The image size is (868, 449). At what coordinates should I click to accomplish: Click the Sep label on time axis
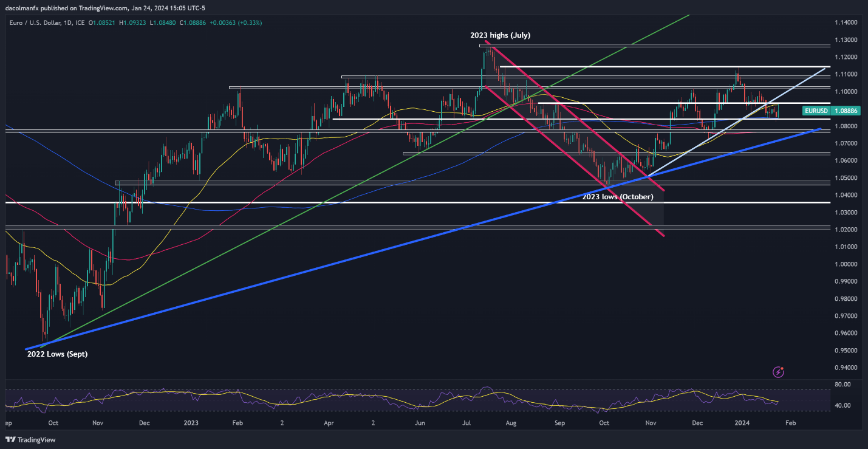559,422
